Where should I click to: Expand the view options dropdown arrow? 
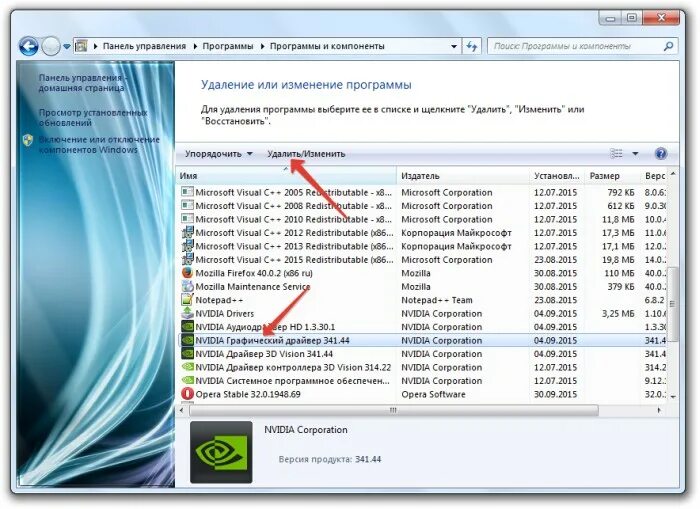point(635,154)
